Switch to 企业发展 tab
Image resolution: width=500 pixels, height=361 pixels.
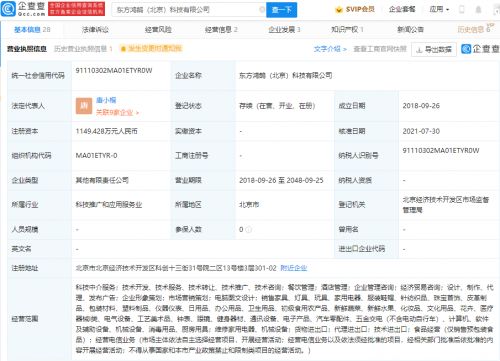(284, 30)
